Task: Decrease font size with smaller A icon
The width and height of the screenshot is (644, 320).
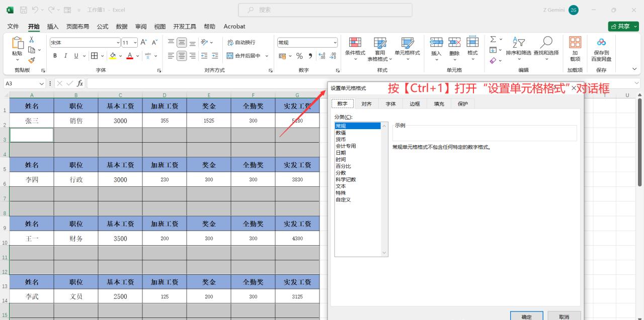Action: [x=155, y=43]
